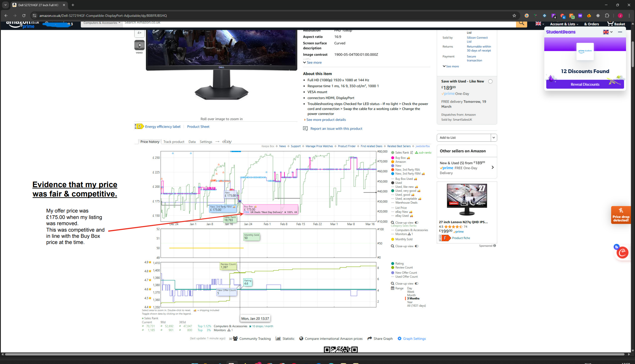Toggle Buy Box series in legend
Screen dimensions: 635x364
click(x=400, y=158)
